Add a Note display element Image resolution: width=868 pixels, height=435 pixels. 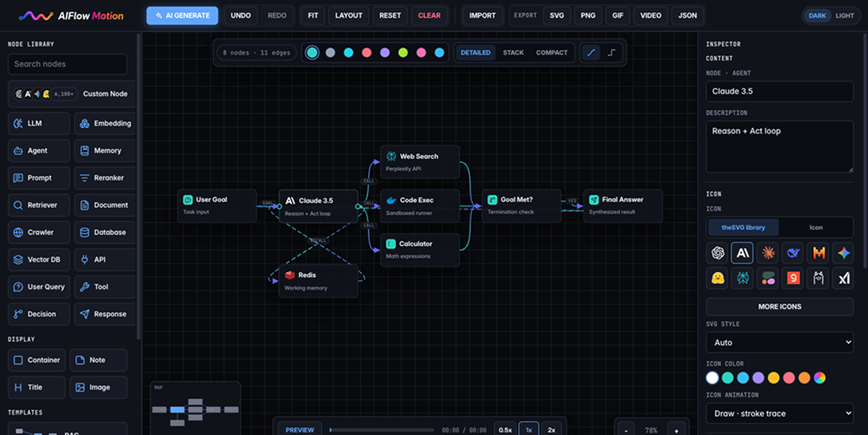tap(99, 360)
